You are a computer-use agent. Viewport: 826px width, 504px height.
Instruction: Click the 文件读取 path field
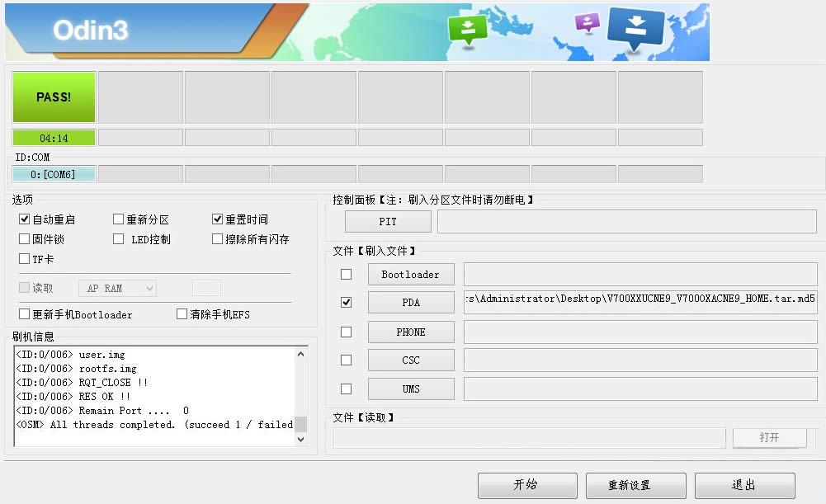[530, 438]
